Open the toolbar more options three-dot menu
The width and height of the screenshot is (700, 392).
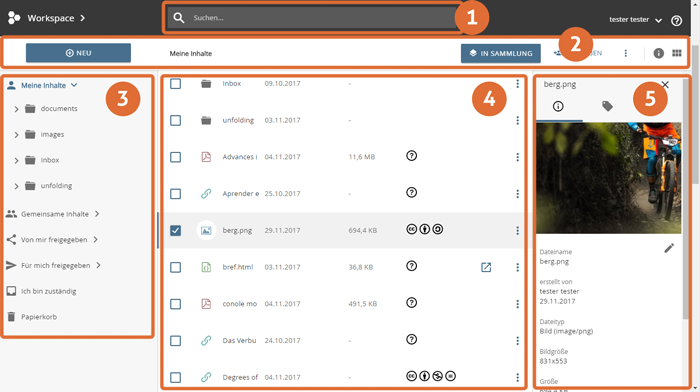point(625,53)
